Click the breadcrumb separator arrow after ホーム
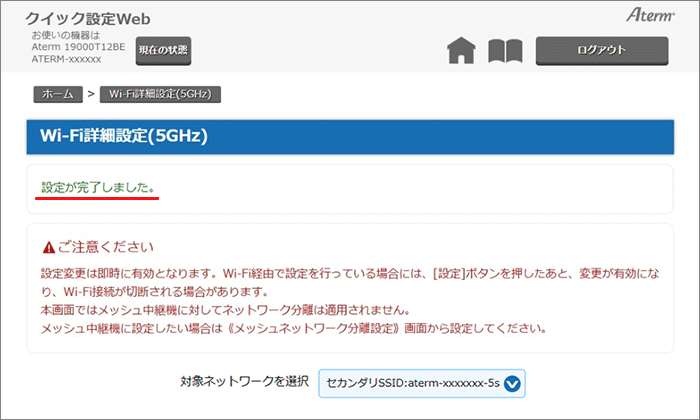700x420 pixels. [90, 94]
